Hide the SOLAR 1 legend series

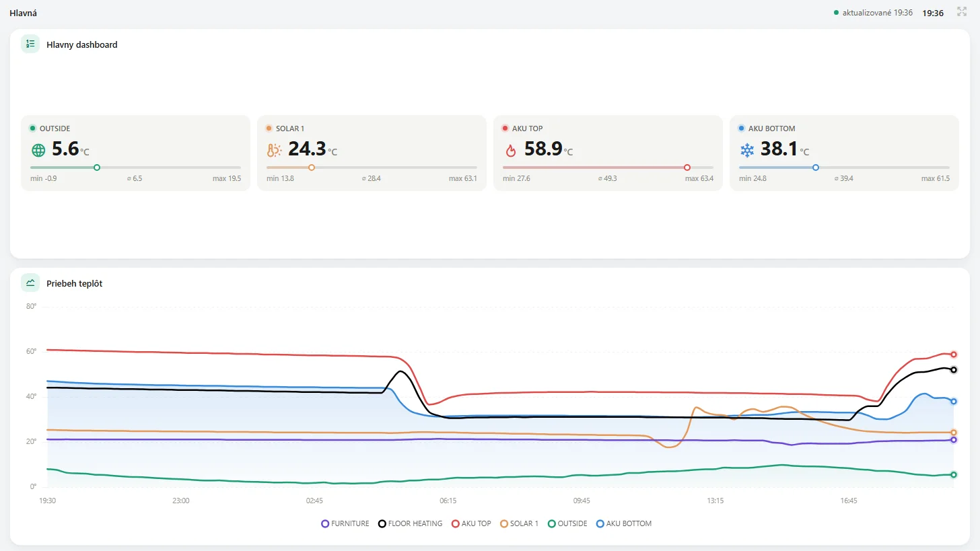(x=519, y=523)
